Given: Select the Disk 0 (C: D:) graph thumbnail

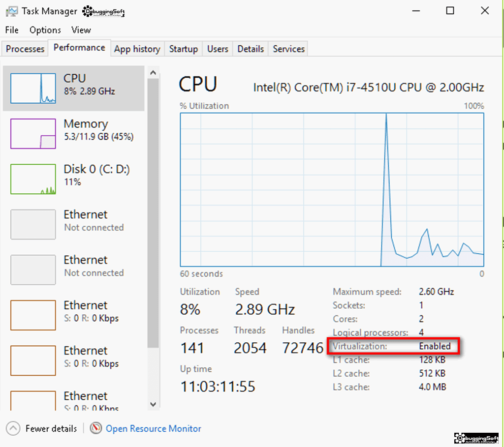Looking at the screenshot, I should coord(33,179).
